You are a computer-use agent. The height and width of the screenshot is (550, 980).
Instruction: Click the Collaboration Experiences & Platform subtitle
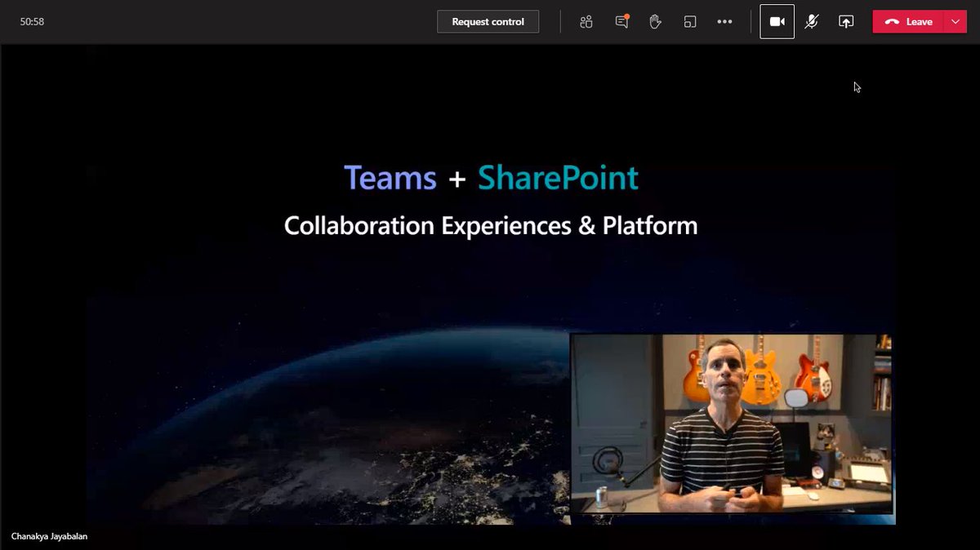click(x=491, y=226)
